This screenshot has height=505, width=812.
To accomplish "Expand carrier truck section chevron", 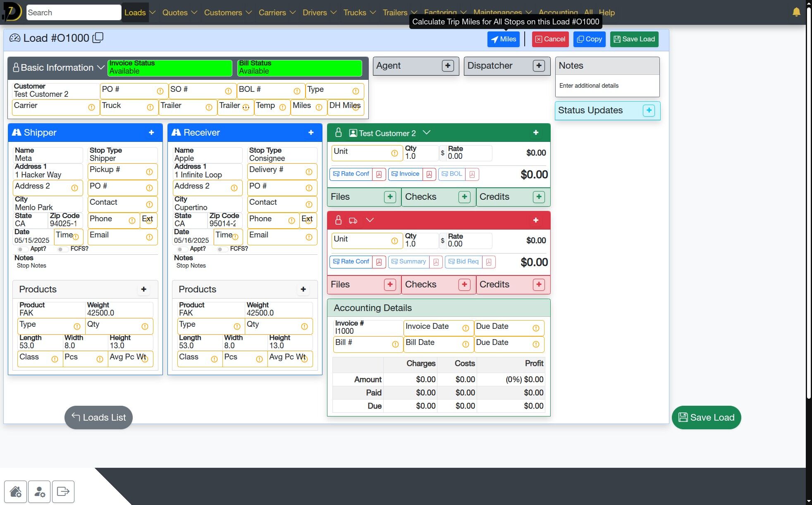I will pos(370,220).
